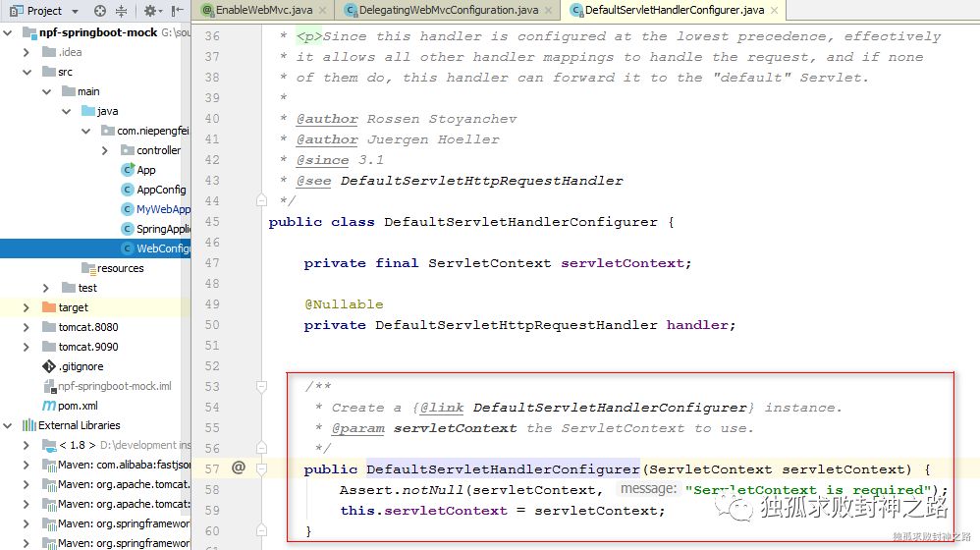The image size is (980, 550).
Task: Click External Libraries icon
Action: [x=28, y=425]
